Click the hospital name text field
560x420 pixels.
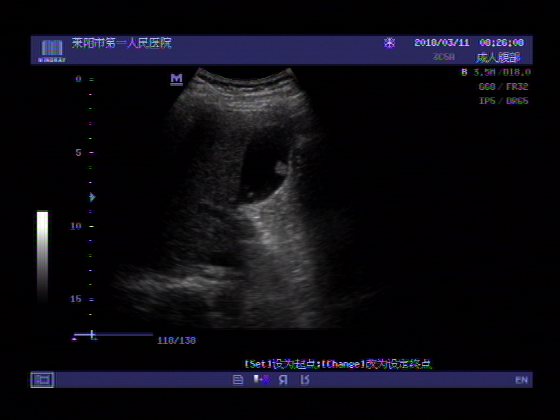click(121, 43)
